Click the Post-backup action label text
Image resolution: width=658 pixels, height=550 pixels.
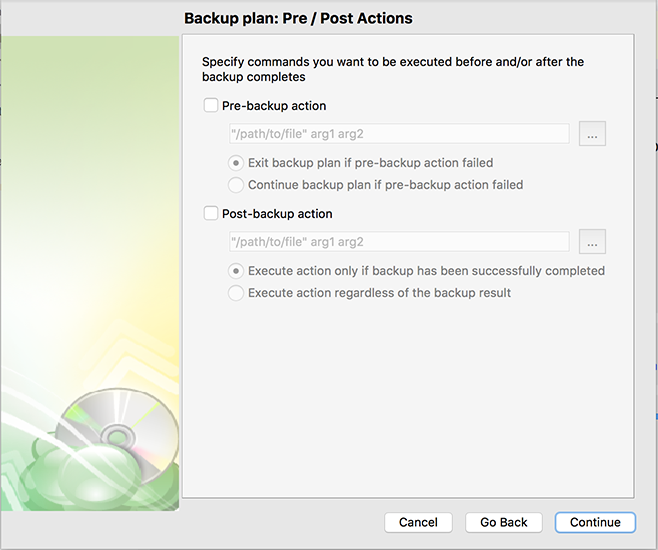[x=277, y=214]
